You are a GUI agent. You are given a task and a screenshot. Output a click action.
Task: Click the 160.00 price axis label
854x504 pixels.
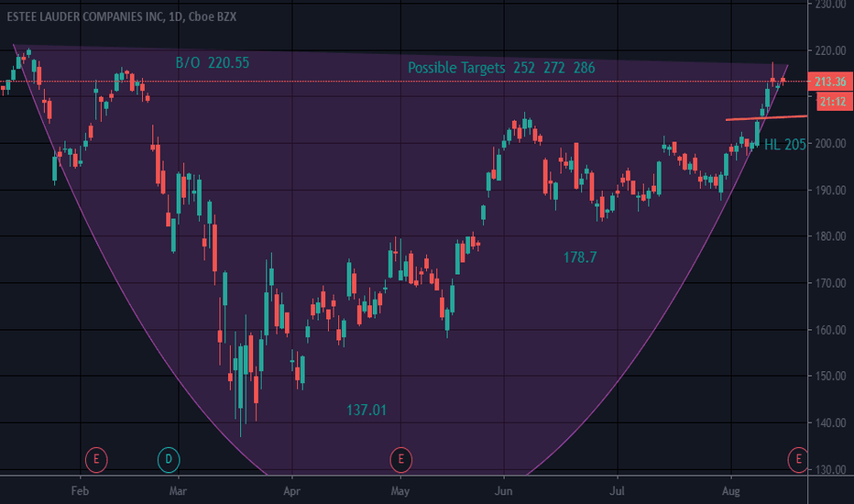click(830, 330)
